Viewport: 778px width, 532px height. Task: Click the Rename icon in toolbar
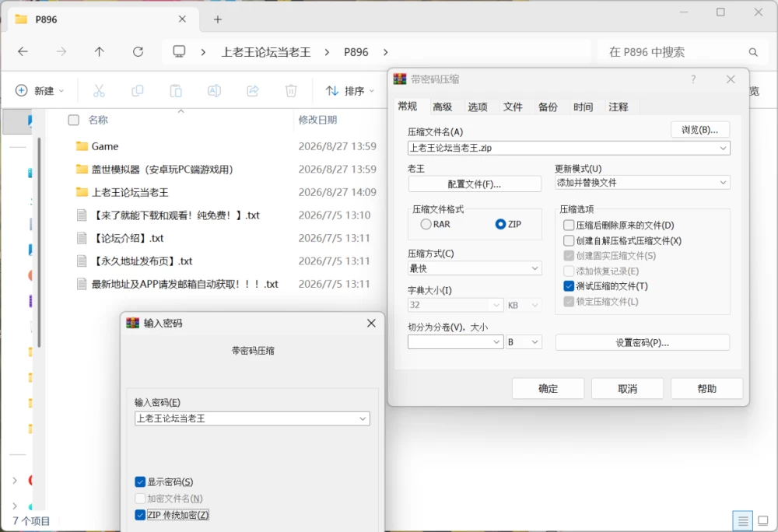click(214, 91)
